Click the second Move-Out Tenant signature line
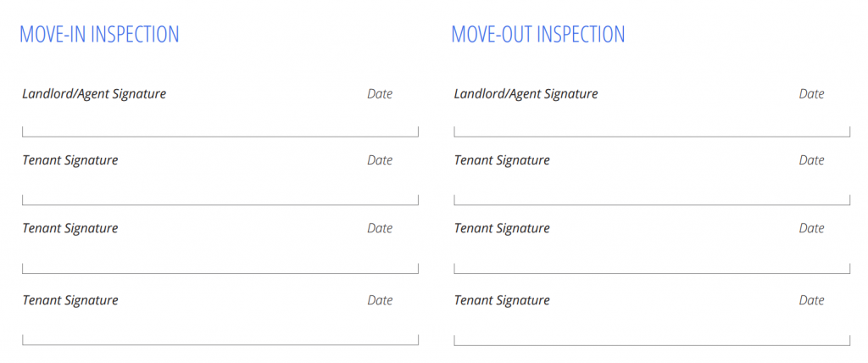The width and height of the screenshot is (868, 363). pos(652,268)
